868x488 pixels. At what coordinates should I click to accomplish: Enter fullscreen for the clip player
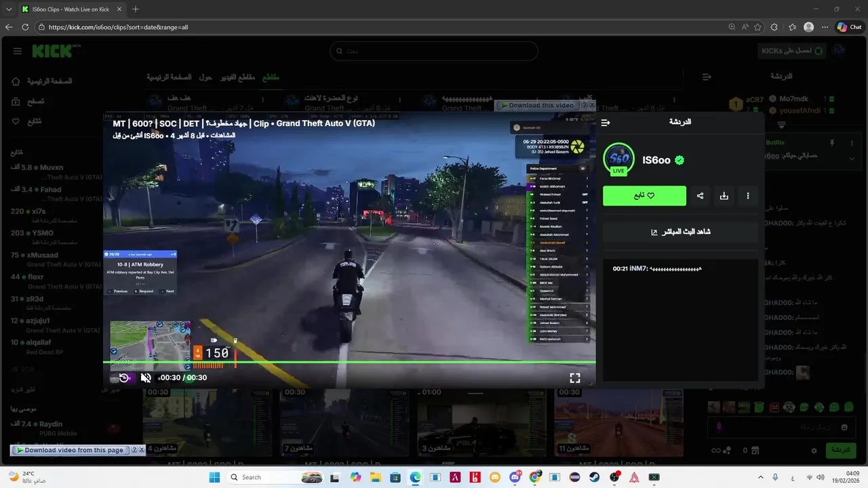575,378
